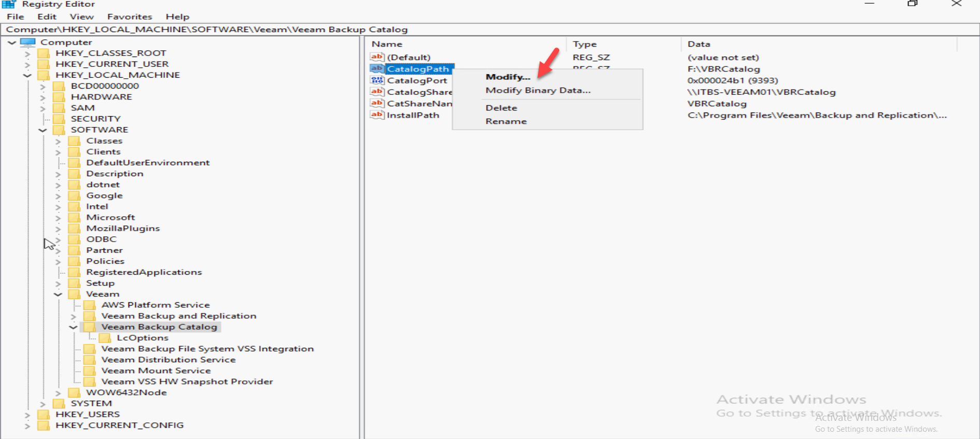Screen dimensions: 980x439
Task: Click the Computer icon in the tree
Action: (x=28, y=42)
